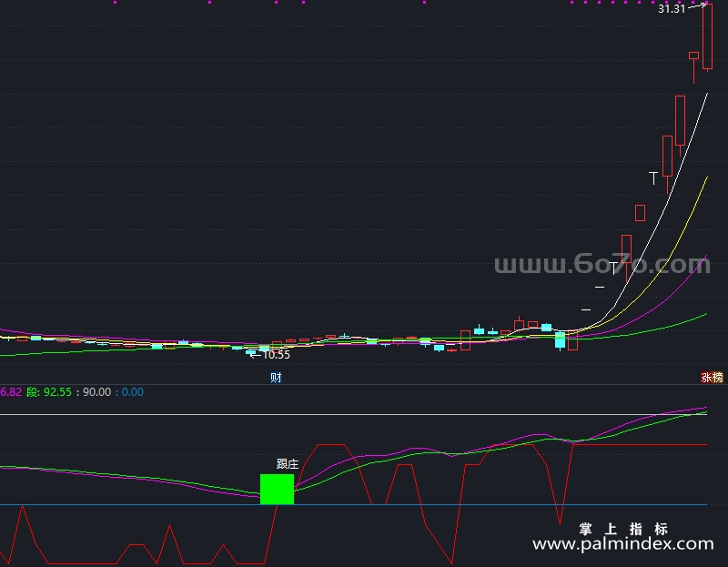Click the green signal block under 跟庄
The height and width of the screenshot is (567, 728).
pos(278,489)
